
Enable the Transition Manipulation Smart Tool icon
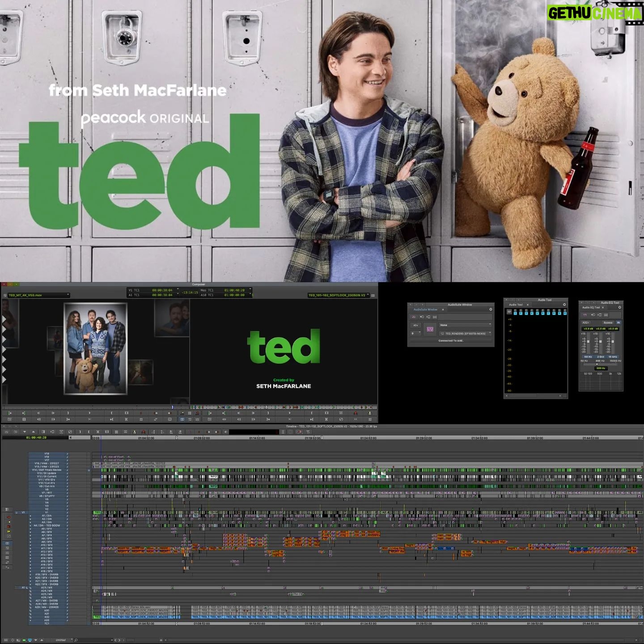pyautogui.click(x=8, y=536)
